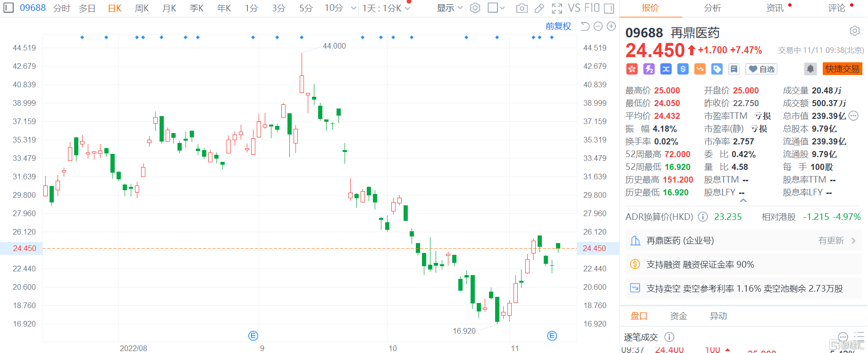Screen dimensions: 868x353
Task: Add stock to watchlist with 自选
Action: (761, 69)
